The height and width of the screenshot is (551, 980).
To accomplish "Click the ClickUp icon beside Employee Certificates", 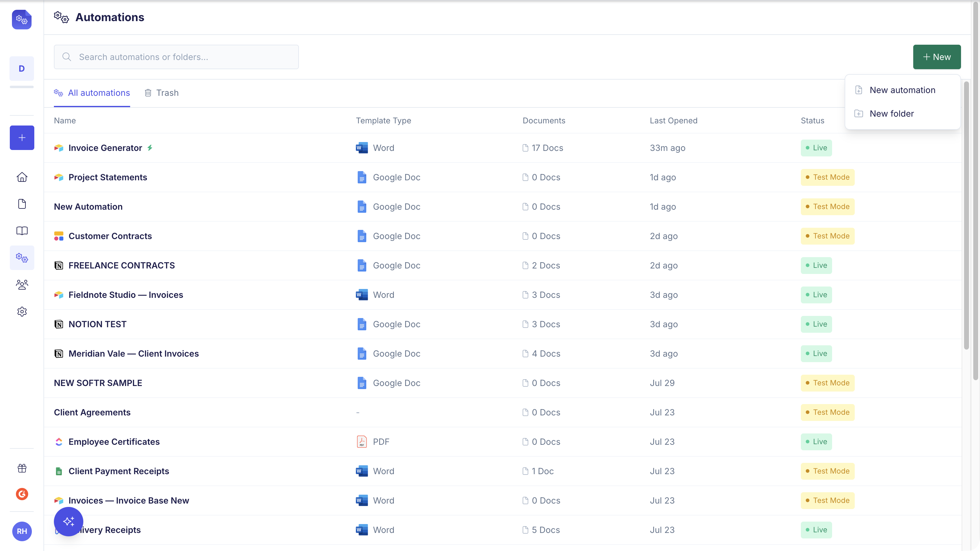I will point(58,442).
